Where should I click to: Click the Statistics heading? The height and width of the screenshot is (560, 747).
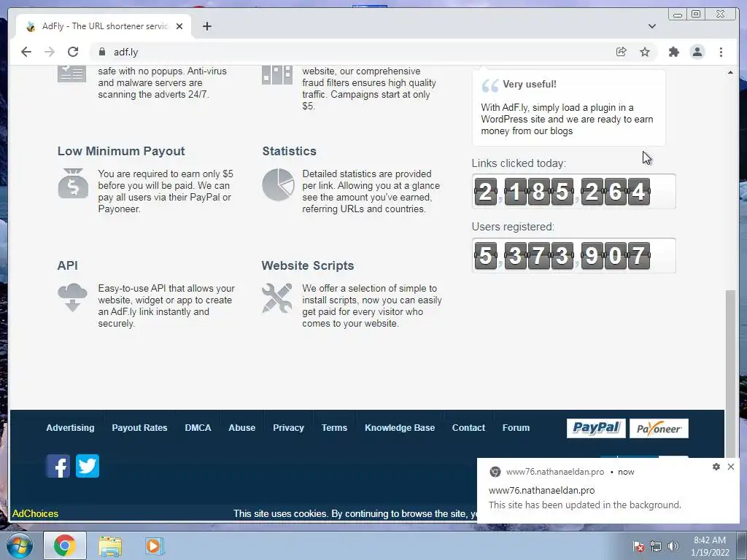click(x=289, y=151)
